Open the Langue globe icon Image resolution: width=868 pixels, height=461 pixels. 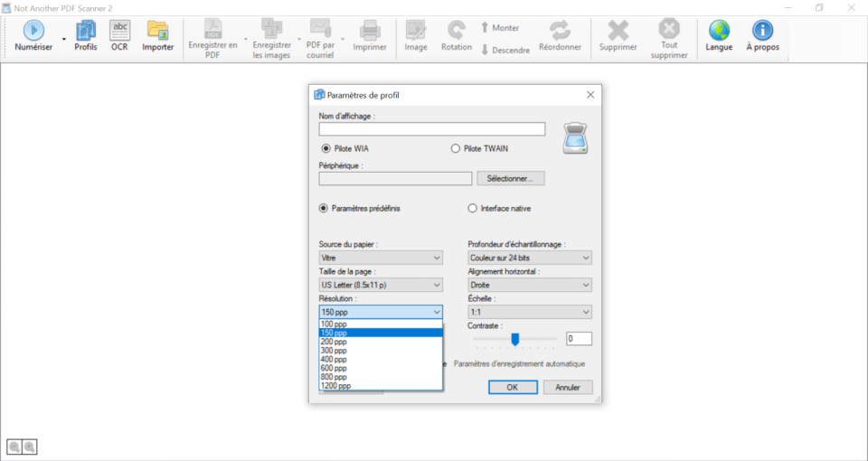[x=719, y=31]
